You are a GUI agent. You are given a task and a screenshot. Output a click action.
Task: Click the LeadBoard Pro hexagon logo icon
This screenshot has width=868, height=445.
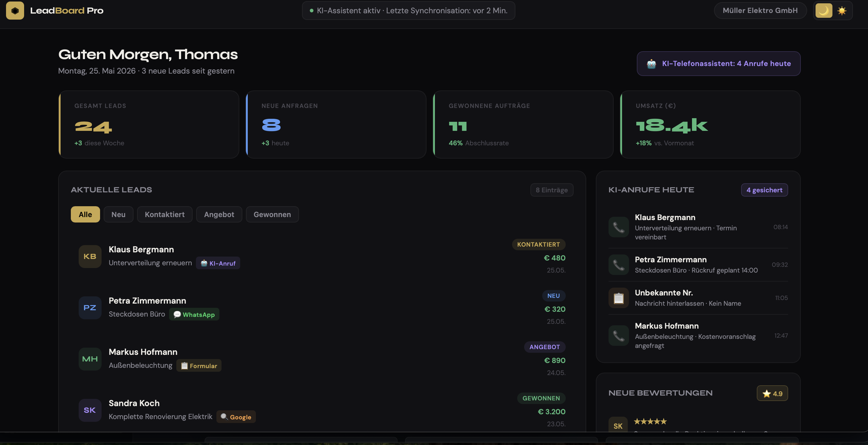pyautogui.click(x=15, y=11)
